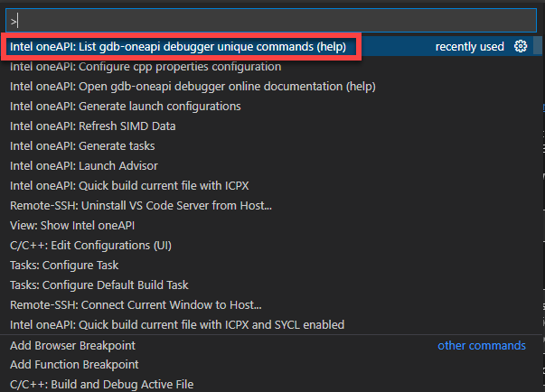Select Tasks: Configure Task command
Viewport: 545px width, 392px height.
click(64, 266)
